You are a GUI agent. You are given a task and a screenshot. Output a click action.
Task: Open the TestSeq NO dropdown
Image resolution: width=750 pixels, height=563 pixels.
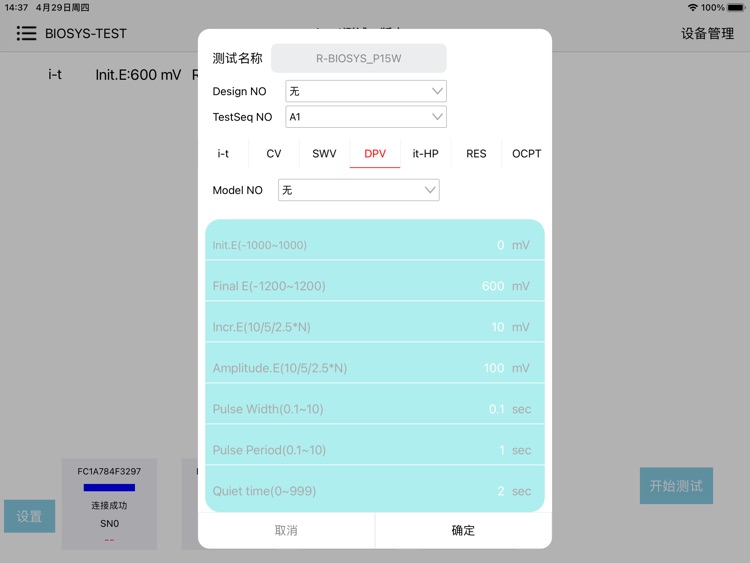point(366,117)
